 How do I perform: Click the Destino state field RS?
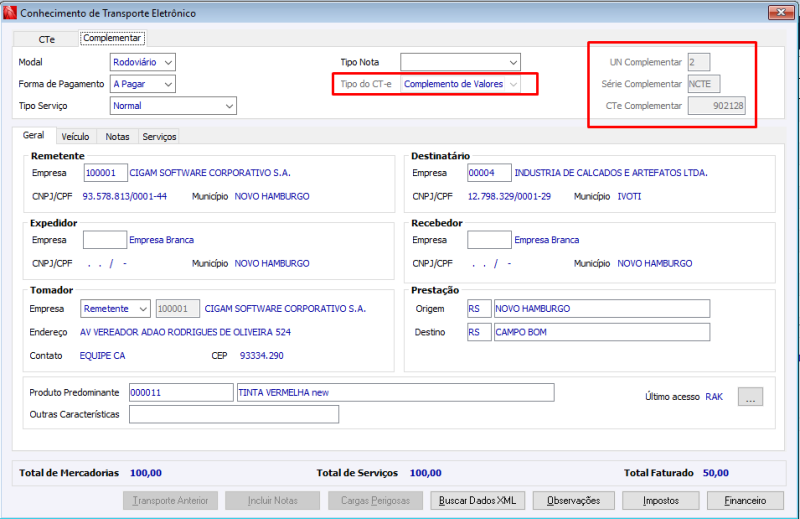point(479,332)
